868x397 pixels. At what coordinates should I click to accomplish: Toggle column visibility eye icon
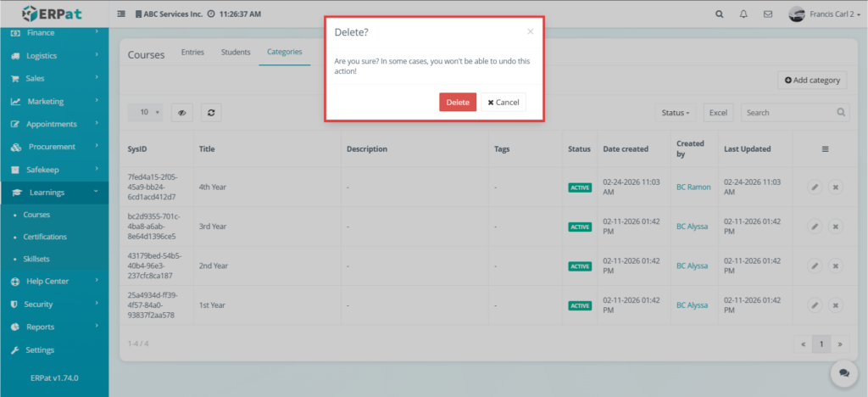coord(182,112)
